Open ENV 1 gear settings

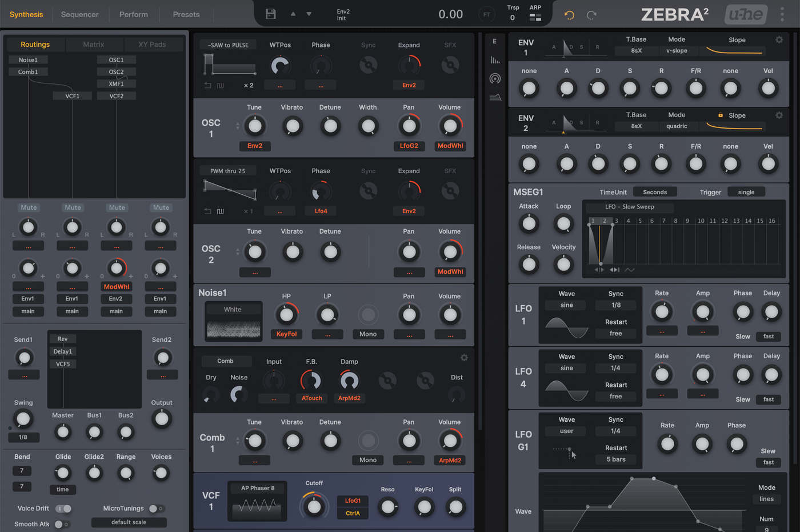(779, 39)
